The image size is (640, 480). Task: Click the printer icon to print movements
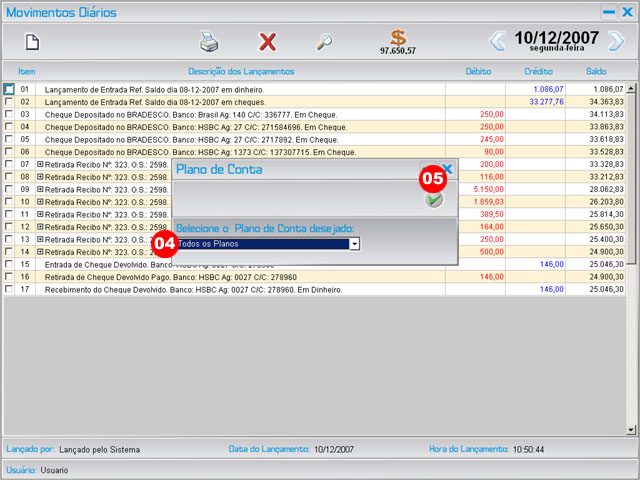[208, 42]
